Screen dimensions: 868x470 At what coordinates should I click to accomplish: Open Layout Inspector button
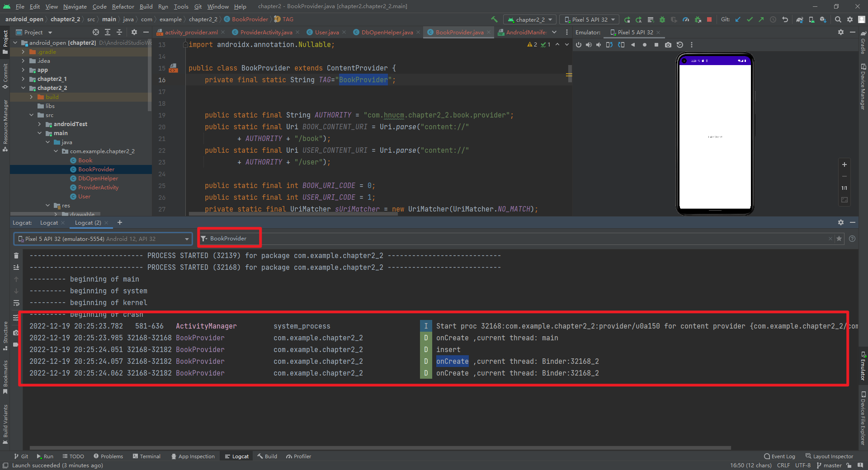pyautogui.click(x=829, y=456)
